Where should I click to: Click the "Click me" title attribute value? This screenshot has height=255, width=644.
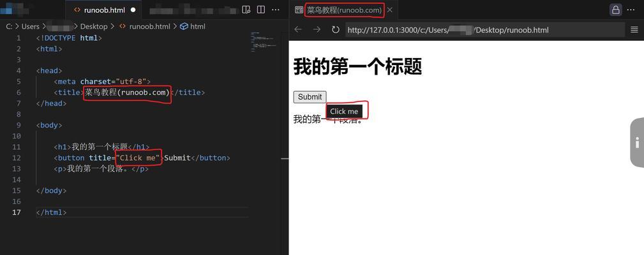pos(138,158)
